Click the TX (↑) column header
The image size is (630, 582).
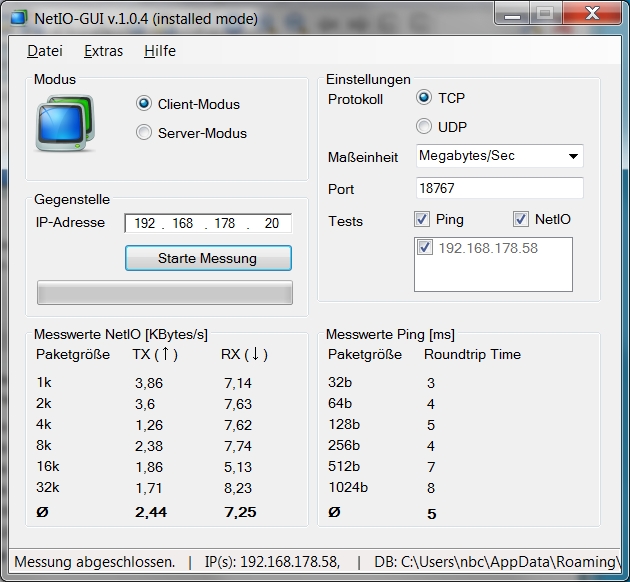point(155,354)
